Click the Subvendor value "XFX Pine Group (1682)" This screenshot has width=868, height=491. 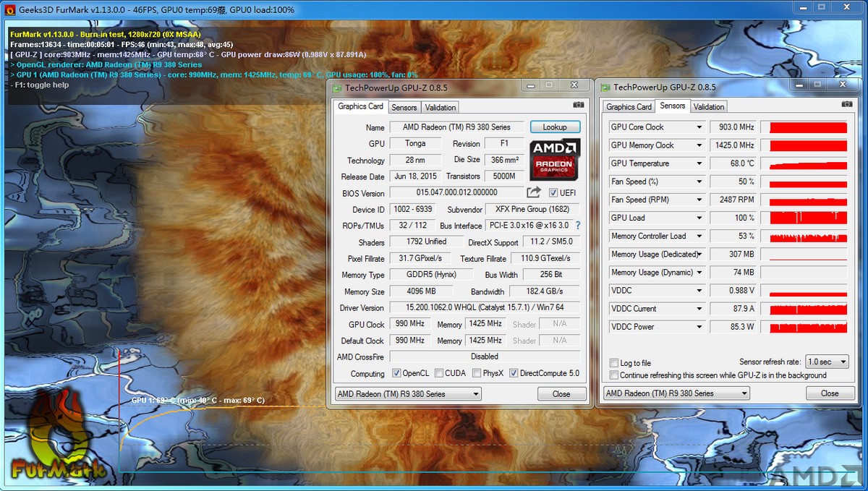pos(533,210)
